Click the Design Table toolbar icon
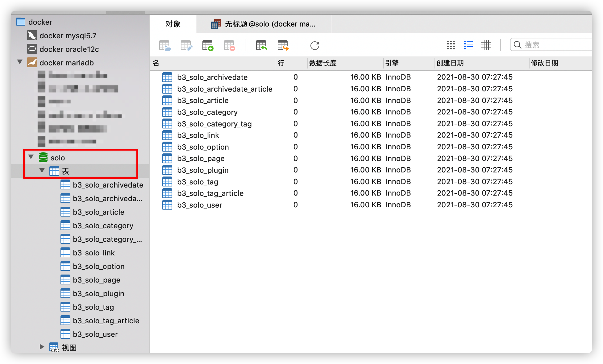 (x=186, y=46)
